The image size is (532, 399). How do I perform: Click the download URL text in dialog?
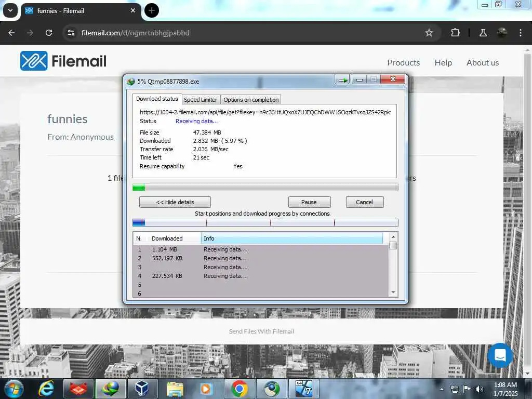pos(265,112)
